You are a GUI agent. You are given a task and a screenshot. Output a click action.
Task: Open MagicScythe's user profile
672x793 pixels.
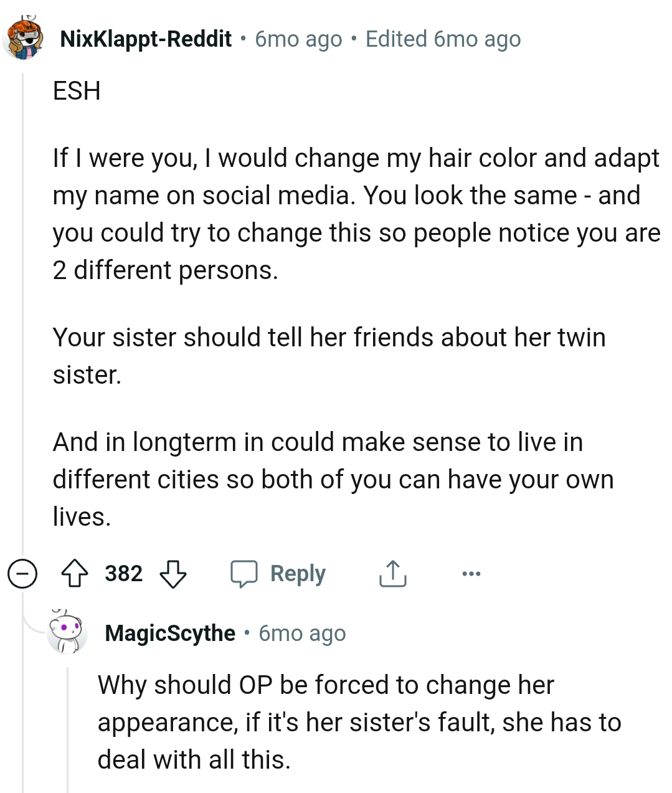tap(169, 633)
